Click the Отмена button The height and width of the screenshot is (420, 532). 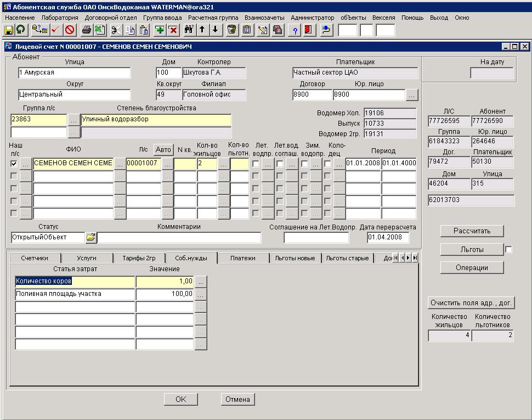pyautogui.click(x=237, y=399)
